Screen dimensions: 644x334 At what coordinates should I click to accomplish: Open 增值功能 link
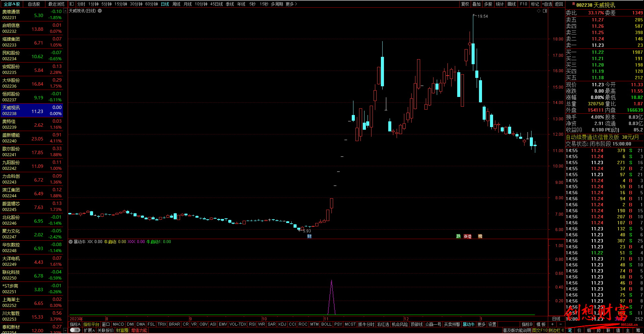tap(139, 330)
